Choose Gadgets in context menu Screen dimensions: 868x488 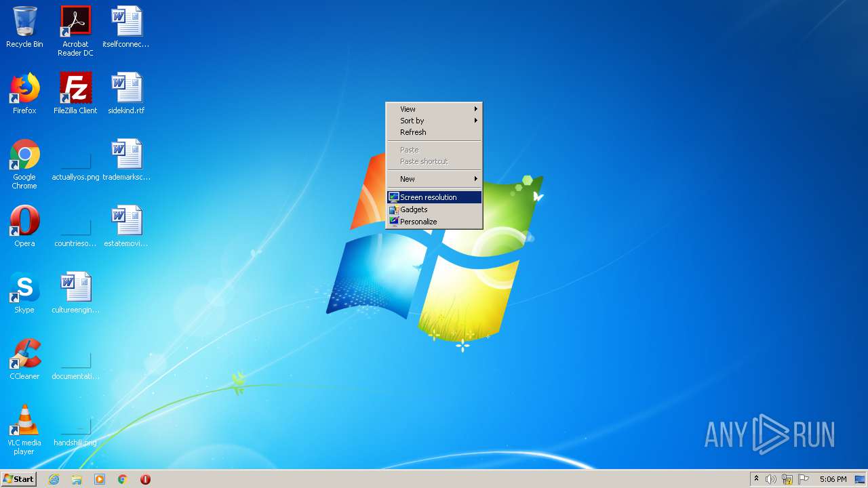[x=434, y=209]
